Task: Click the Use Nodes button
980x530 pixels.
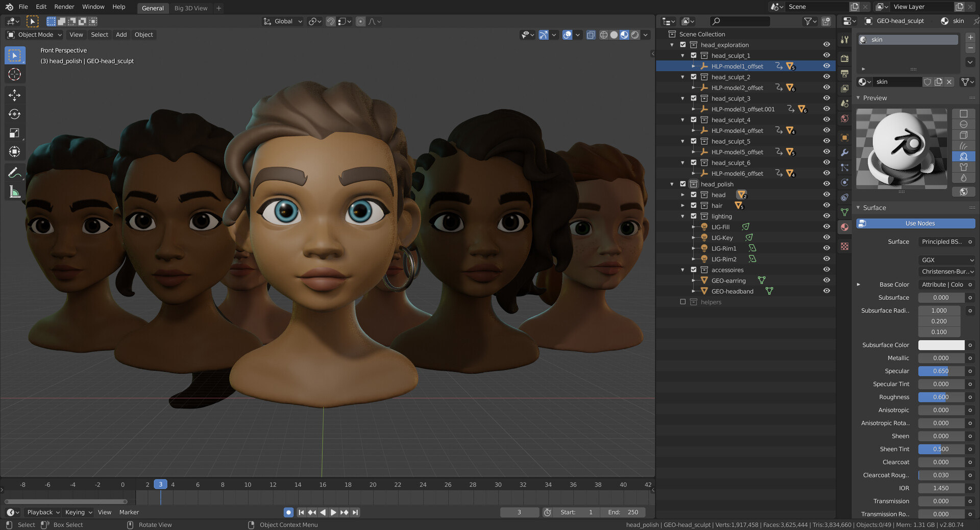Action: [916, 223]
